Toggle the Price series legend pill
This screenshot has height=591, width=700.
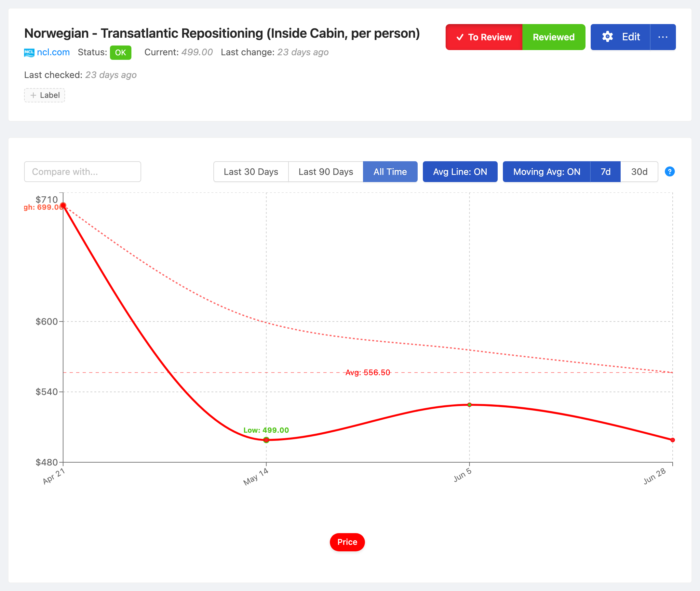pyautogui.click(x=347, y=542)
